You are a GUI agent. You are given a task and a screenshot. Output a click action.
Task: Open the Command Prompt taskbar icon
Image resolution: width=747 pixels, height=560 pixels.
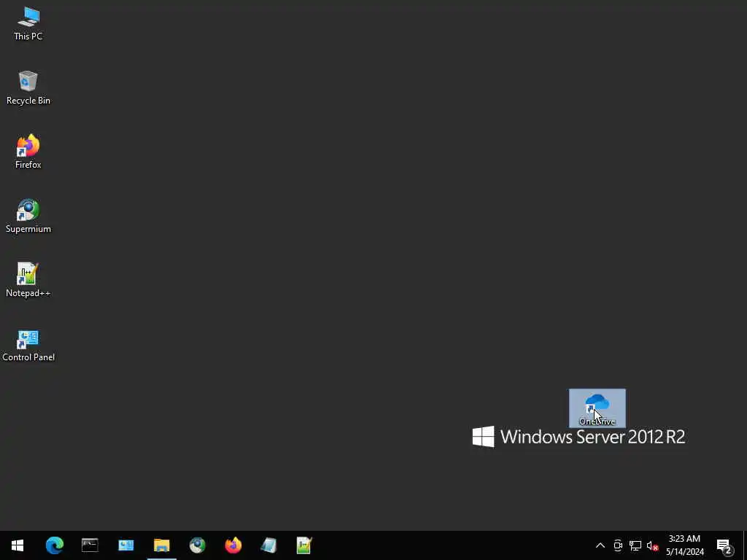(x=90, y=545)
